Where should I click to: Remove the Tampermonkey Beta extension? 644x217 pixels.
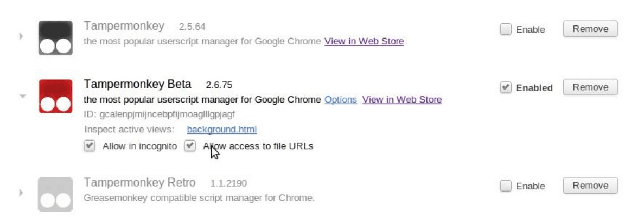[x=590, y=87]
